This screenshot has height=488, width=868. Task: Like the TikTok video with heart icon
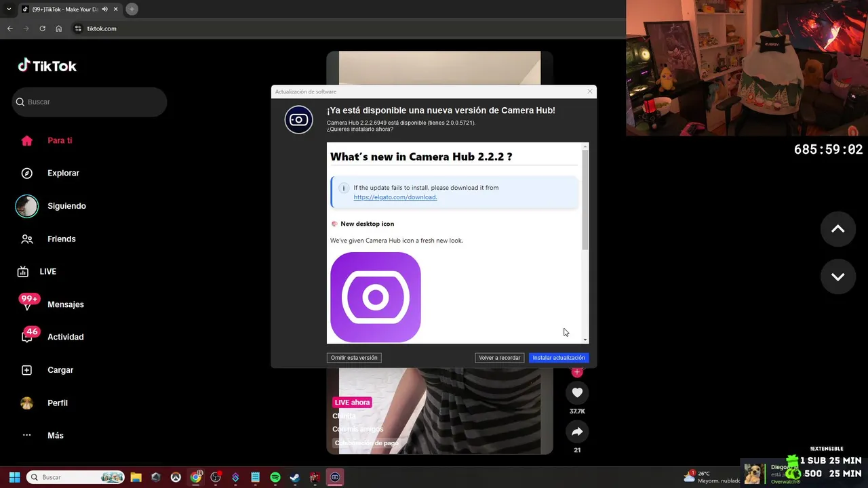577,392
